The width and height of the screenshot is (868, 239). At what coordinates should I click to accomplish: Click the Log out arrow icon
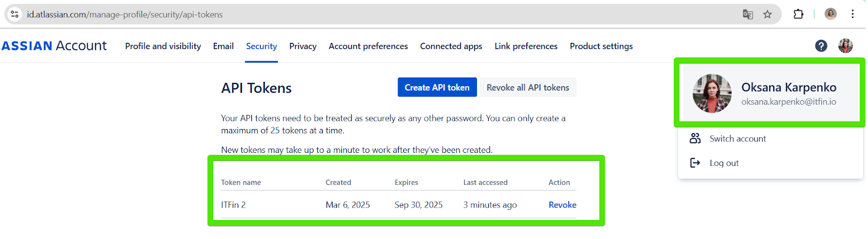tap(695, 163)
